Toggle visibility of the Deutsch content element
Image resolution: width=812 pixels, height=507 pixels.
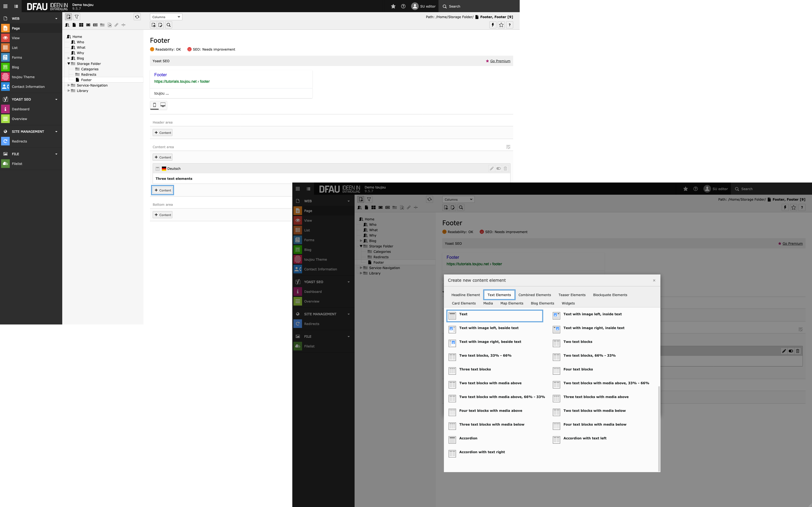click(x=499, y=168)
